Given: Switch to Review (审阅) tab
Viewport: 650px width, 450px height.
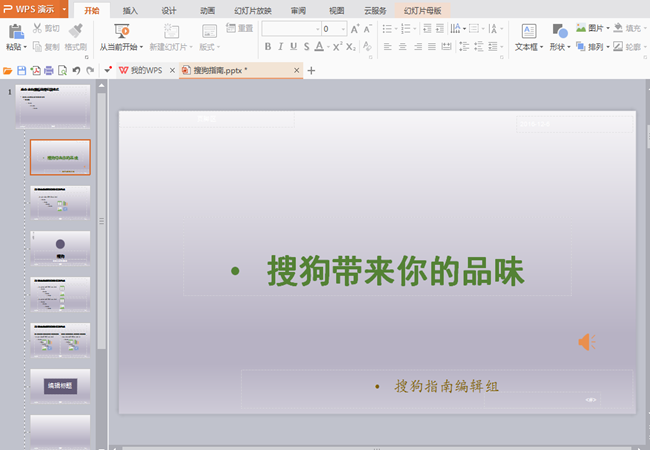Looking at the screenshot, I should pos(298,11).
